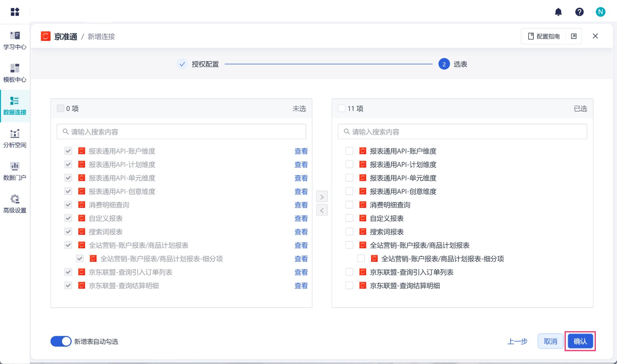617x364 pixels.
Task: Click the 京准通 breadcrumb title
Action: click(x=66, y=37)
